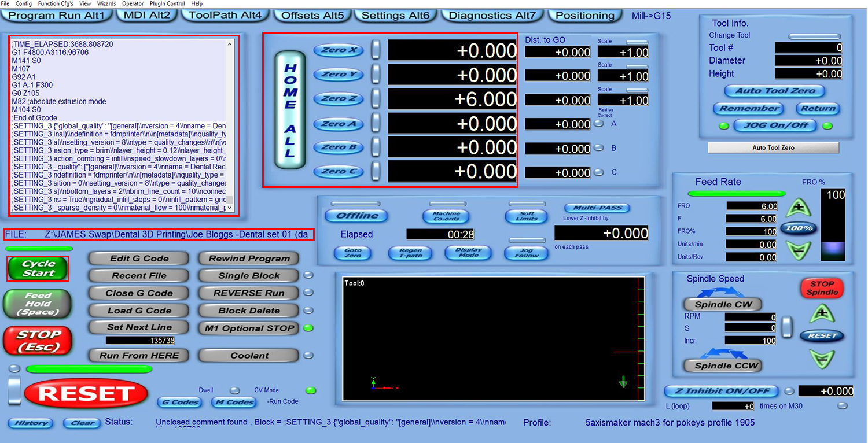
Task: Click the Spindle CW button
Action: [723, 304]
